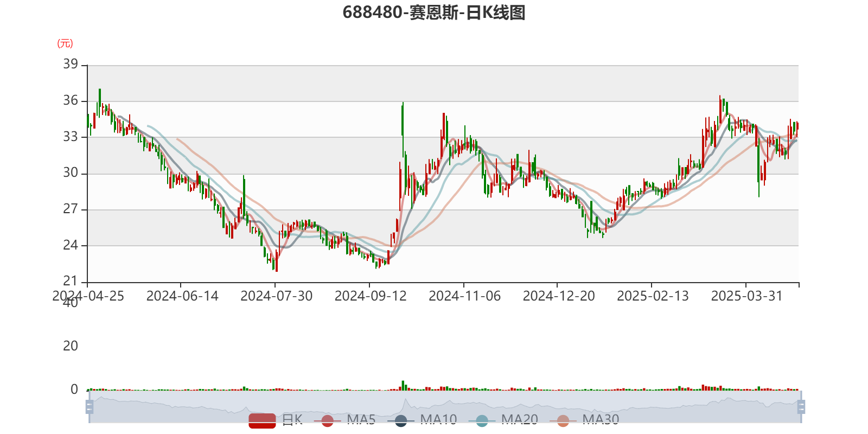Screen dimensions: 868x434
Task: Click the right handle of the zoom slider
Action: coord(801,407)
